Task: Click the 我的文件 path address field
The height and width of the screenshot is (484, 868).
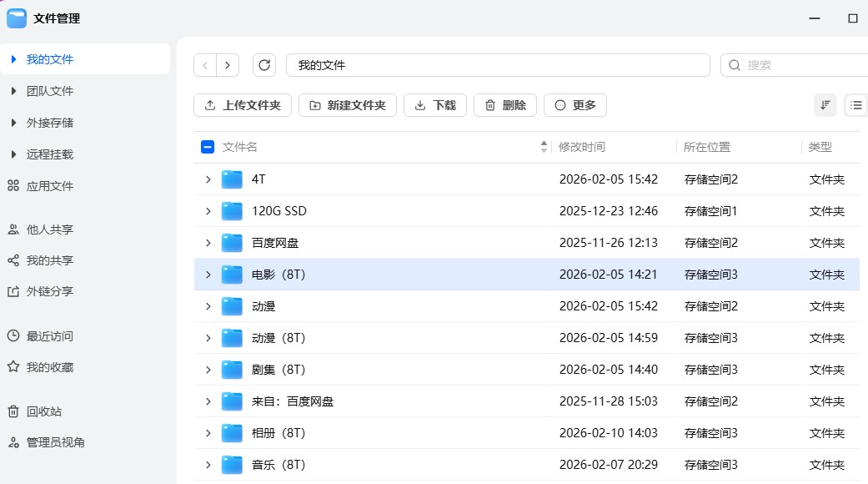Action: coord(499,65)
